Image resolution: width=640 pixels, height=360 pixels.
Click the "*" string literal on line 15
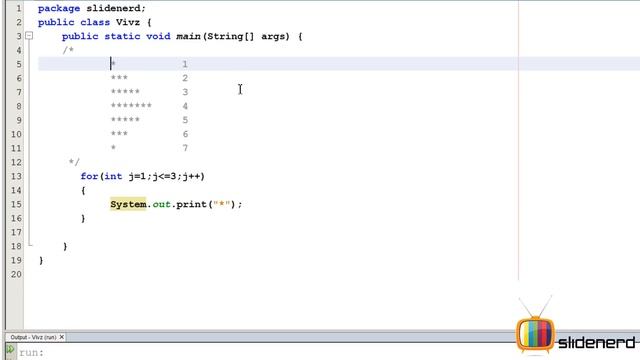(222, 204)
